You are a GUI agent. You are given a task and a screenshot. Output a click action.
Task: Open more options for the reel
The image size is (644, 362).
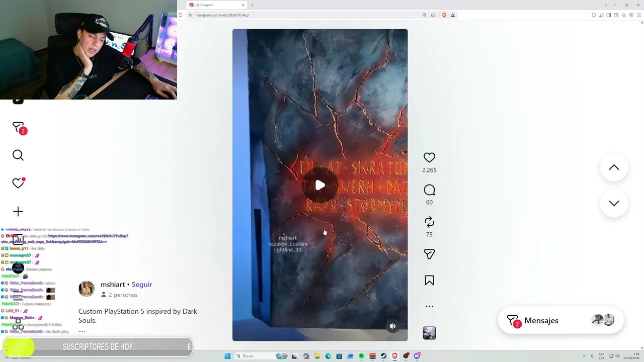(x=429, y=306)
